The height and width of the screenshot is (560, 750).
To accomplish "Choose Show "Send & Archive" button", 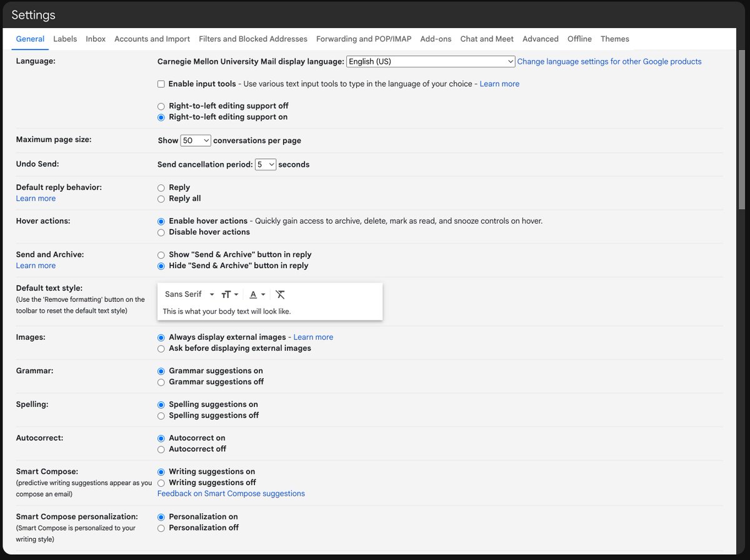I will [161, 255].
